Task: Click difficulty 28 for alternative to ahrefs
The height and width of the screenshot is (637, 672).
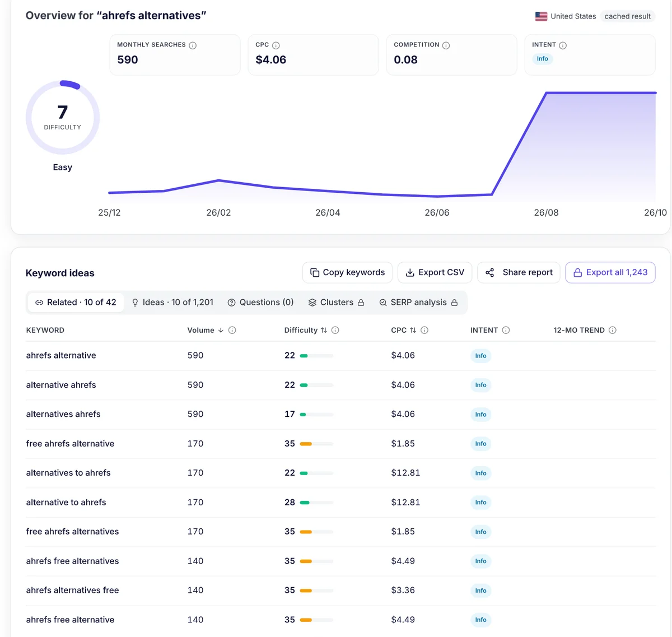Action: click(x=290, y=503)
